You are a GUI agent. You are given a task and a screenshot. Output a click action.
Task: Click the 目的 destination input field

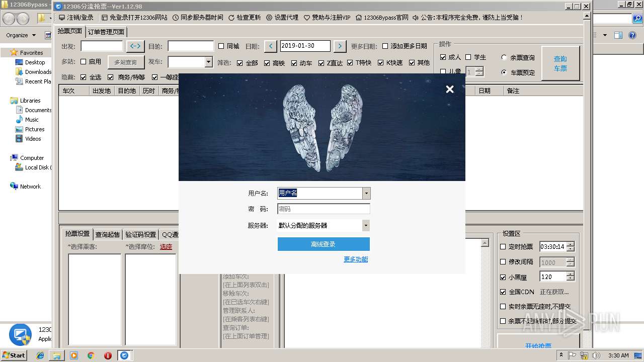click(191, 46)
